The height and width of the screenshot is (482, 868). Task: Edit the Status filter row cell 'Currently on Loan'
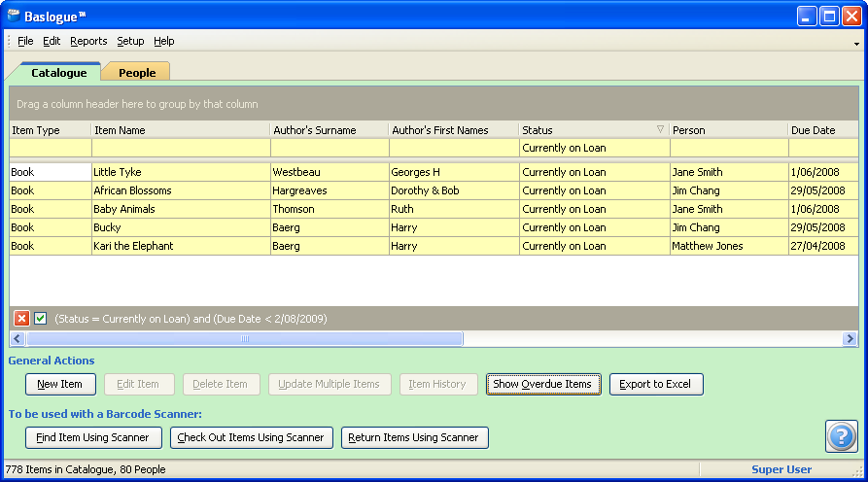pyautogui.click(x=595, y=148)
